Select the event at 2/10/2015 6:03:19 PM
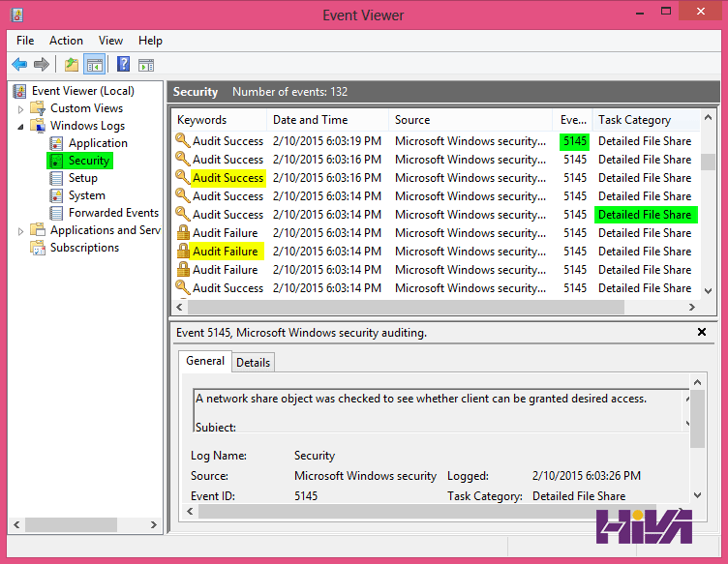This screenshot has width=728, height=564. click(x=436, y=141)
